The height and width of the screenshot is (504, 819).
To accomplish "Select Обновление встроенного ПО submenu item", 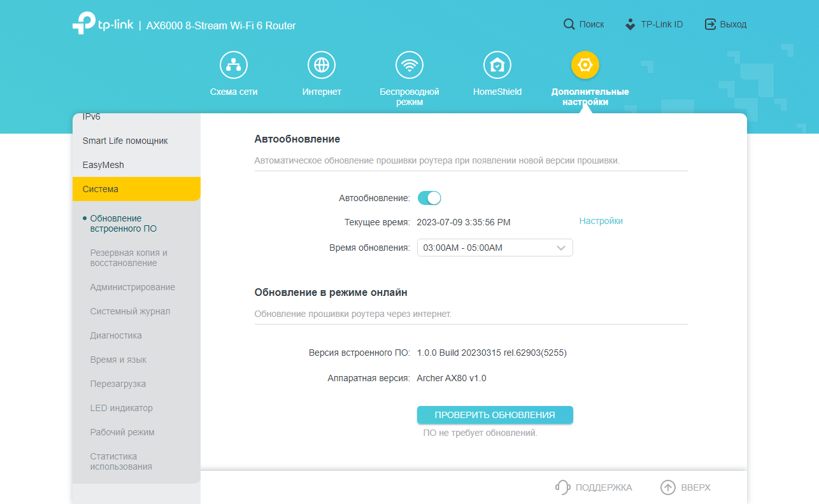I will tap(124, 223).
